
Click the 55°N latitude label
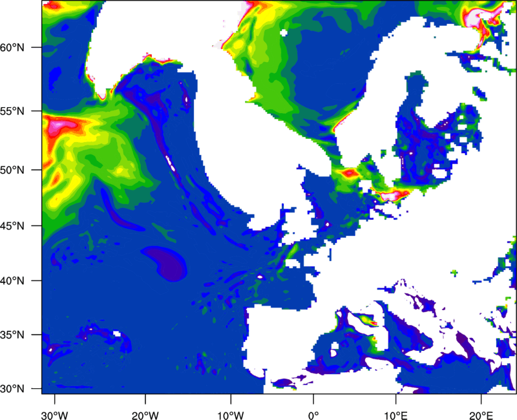12,111
